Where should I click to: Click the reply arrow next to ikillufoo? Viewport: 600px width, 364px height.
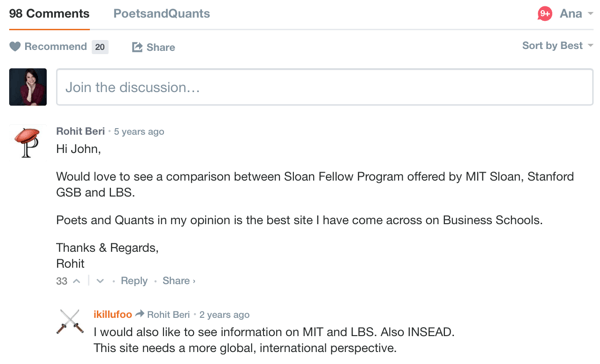pyautogui.click(x=140, y=314)
